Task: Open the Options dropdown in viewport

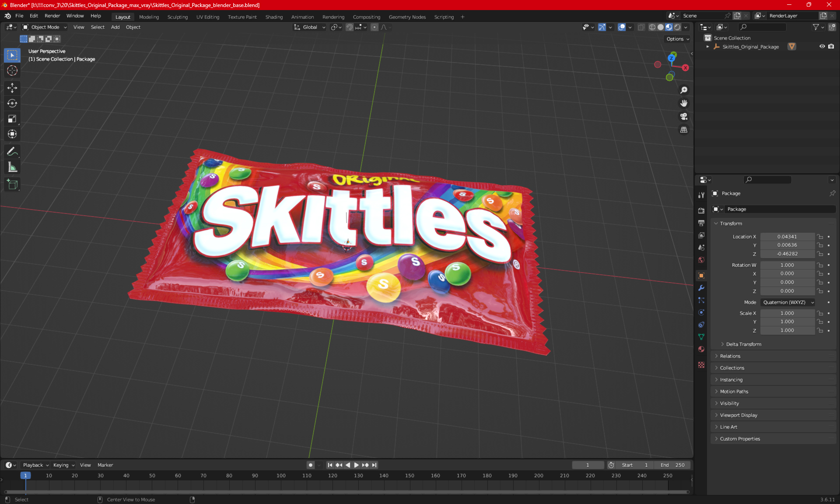Action: [x=678, y=39]
